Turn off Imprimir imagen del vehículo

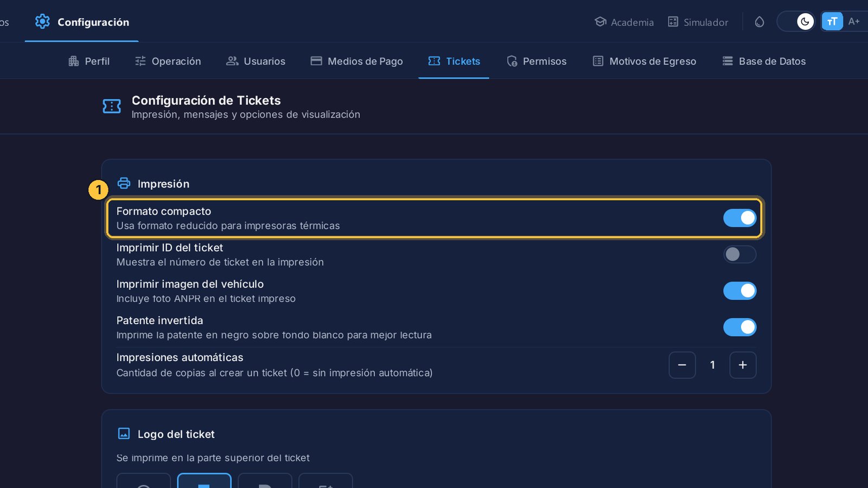click(739, 291)
